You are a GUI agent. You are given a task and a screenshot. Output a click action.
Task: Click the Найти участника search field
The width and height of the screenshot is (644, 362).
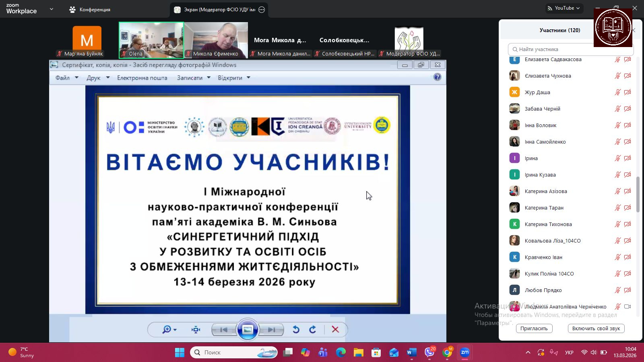570,49
